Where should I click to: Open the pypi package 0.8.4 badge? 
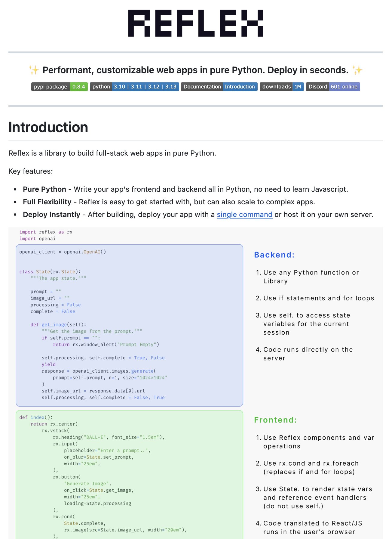pyautogui.click(x=60, y=87)
